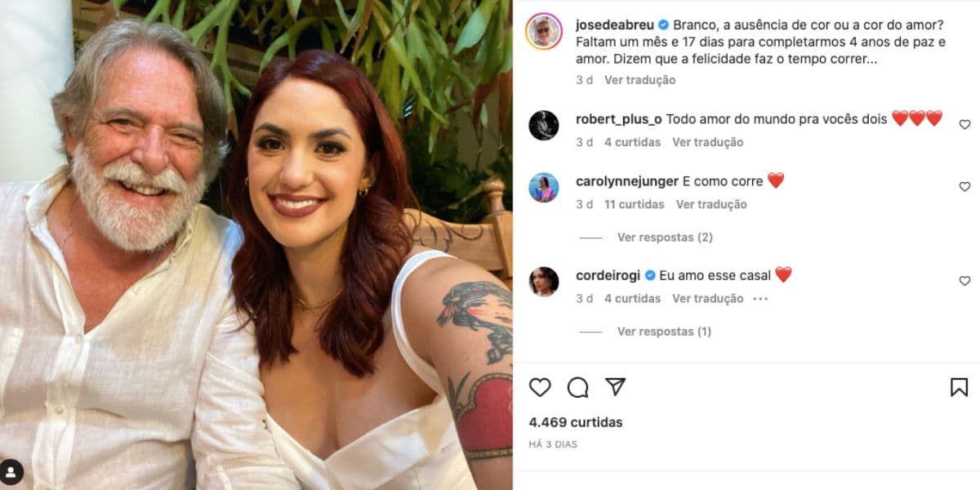This screenshot has height=490, width=980.
Task: Open the comment bubble icon
Action: click(x=578, y=387)
